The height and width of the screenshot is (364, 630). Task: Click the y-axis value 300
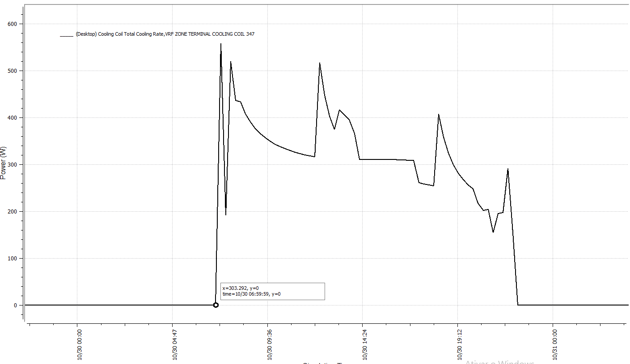(x=13, y=164)
